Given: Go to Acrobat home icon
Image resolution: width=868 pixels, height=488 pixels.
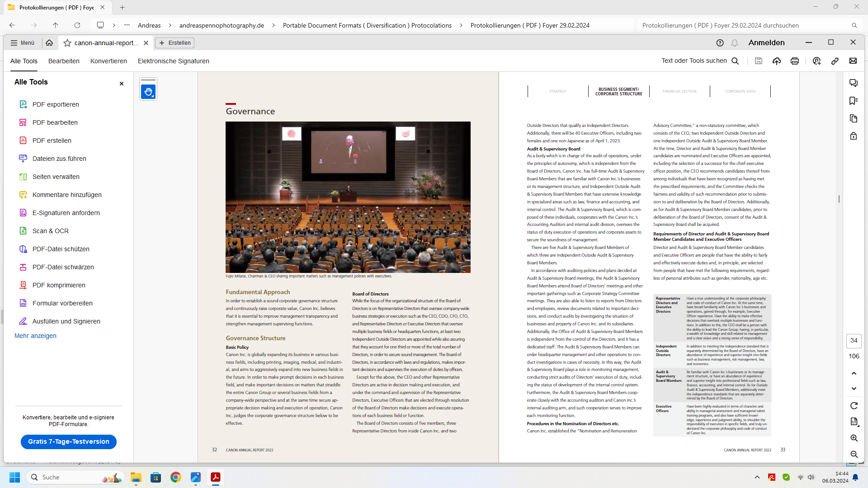Looking at the screenshot, I should [49, 43].
